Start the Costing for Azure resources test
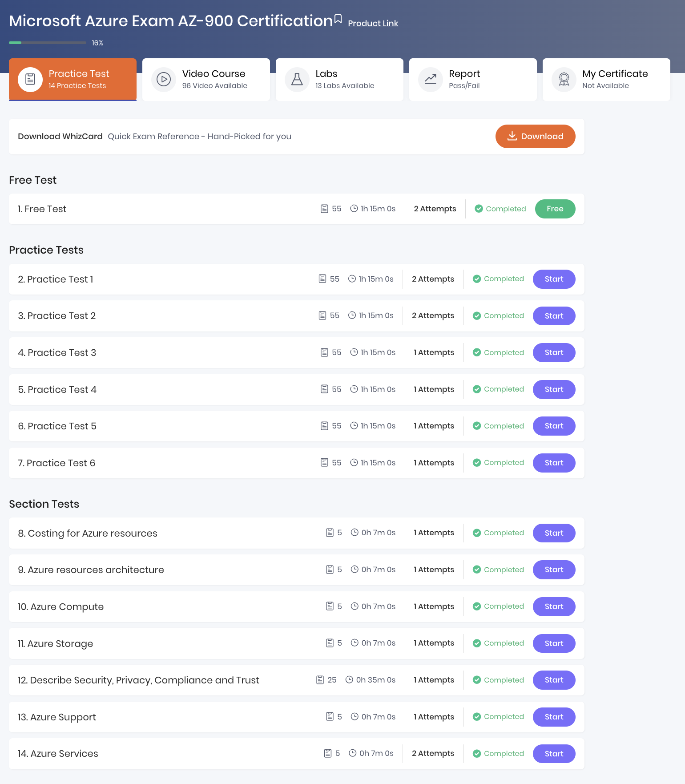The width and height of the screenshot is (685, 784). [554, 533]
